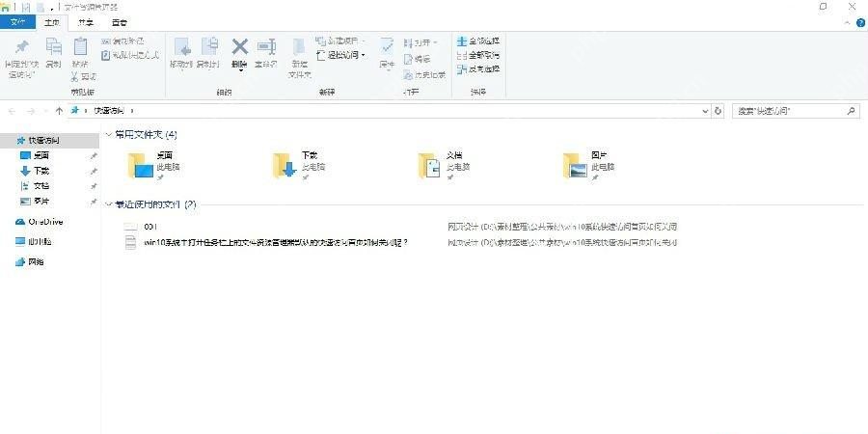Image resolution: width=868 pixels, height=434 pixels.
Task: Click 快速访问 in the address bar path
Action: coord(109,111)
